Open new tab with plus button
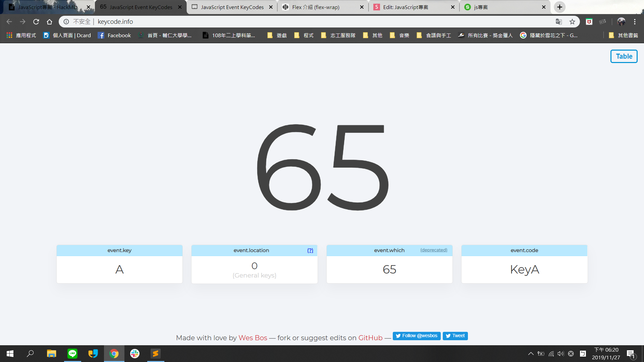The width and height of the screenshot is (644, 362). pos(559,7)
